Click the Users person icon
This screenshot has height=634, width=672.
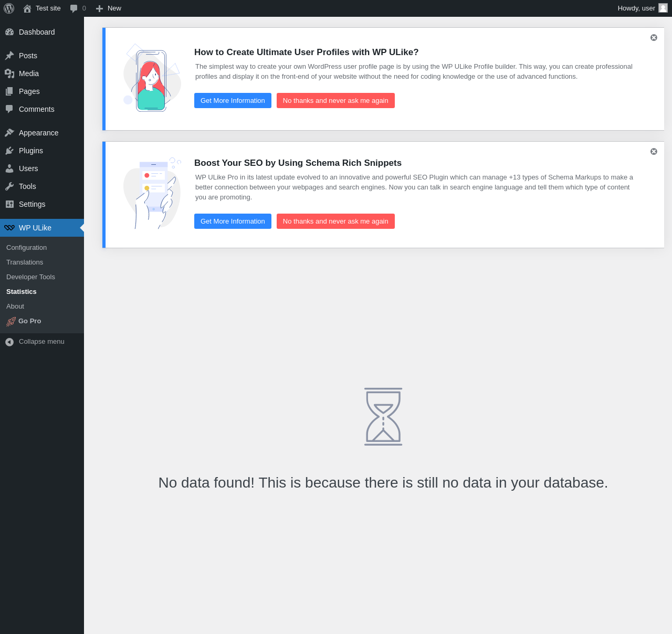[9, 168]
